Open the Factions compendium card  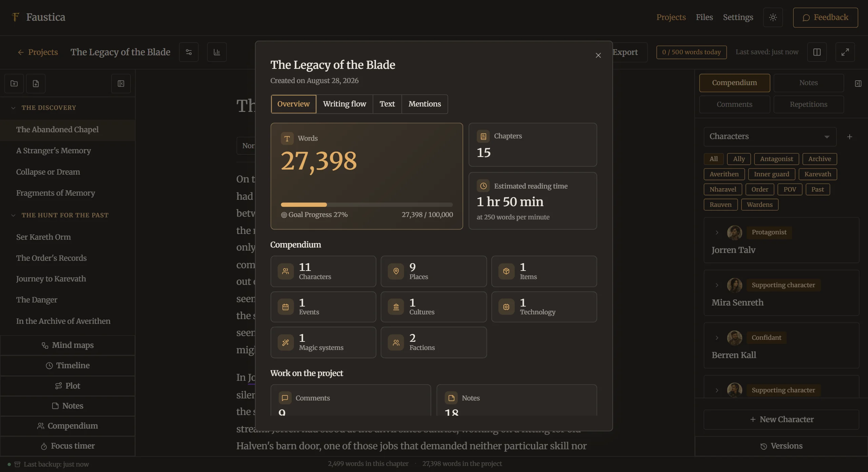pos(434,342)
